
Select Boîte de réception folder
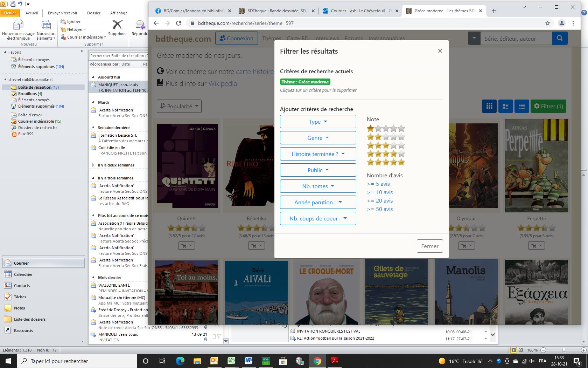point(43,87)
